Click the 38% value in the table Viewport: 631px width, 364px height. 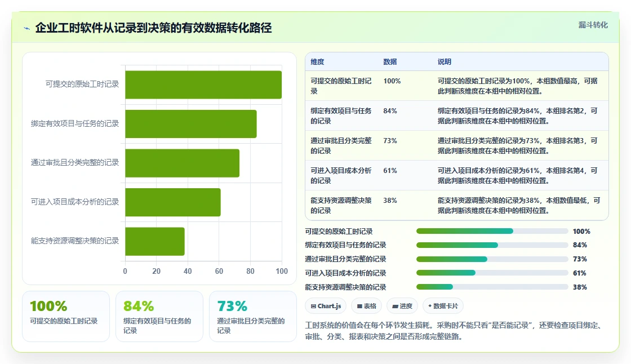390,200
